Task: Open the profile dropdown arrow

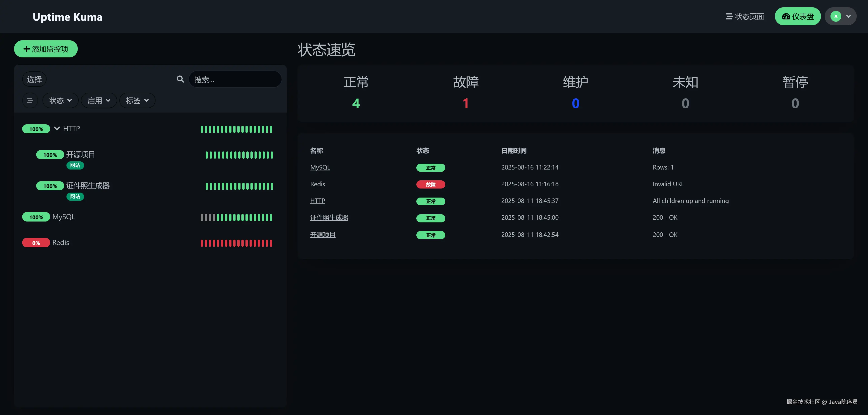Action: [849, 16]
